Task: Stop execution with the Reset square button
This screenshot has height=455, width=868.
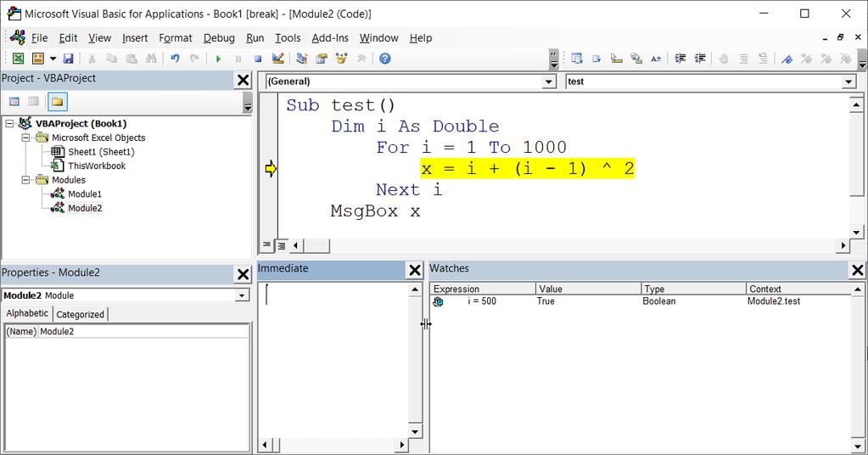Action: pyautogui.click(x=258, y=59)
